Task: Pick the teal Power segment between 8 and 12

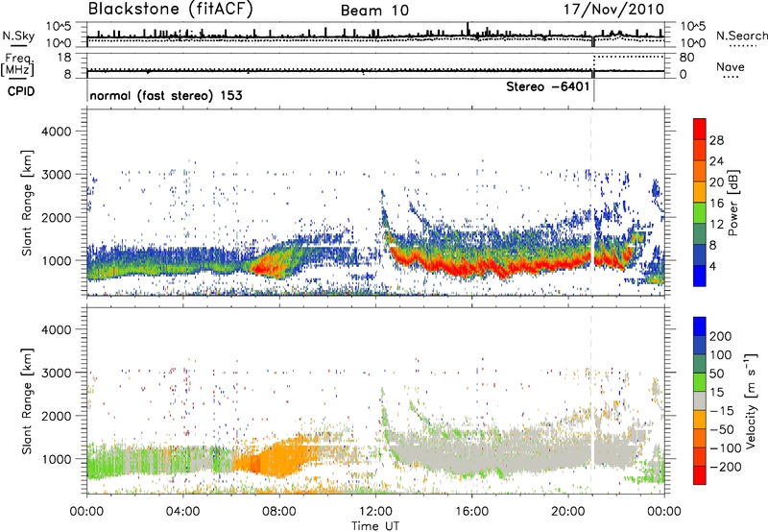Action: [x=700, y=234]
